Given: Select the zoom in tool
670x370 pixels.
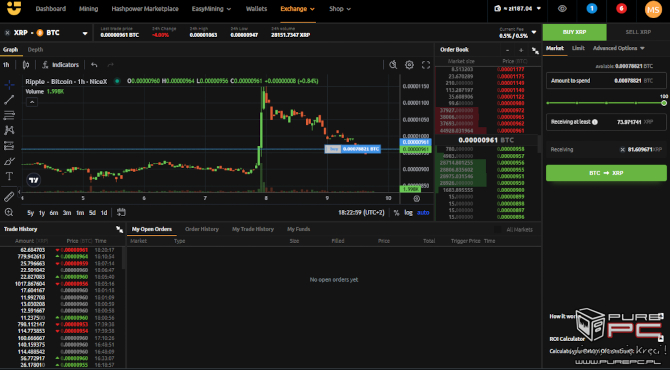Looking at the screenshot, I should coord(9,212).
